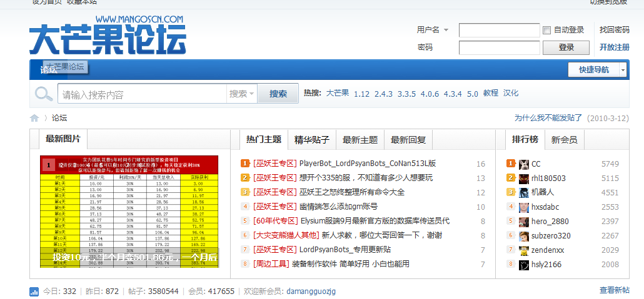This screenshot has width=644, height=299.
Task: Open user CC's avatar
Action: pyautogui.click(x=524, y=164)
